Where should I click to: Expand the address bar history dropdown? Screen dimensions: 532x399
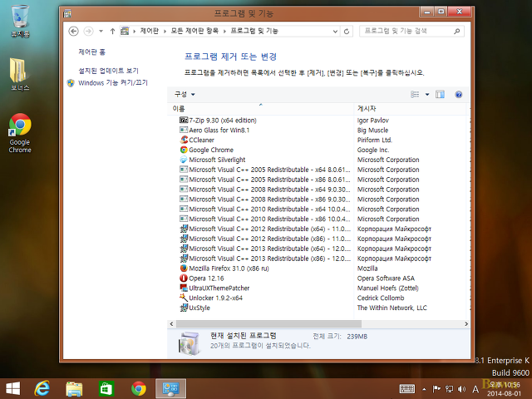(335, 32)
